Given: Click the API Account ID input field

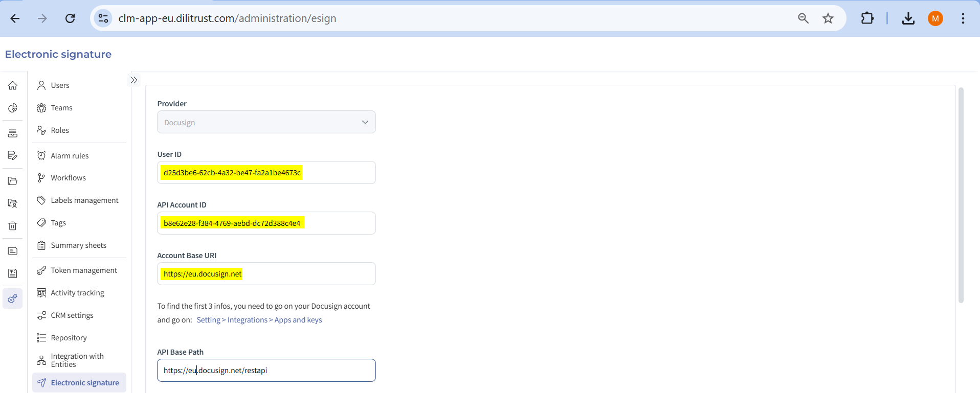Looking at the screenshot, I should coord(266,223).
